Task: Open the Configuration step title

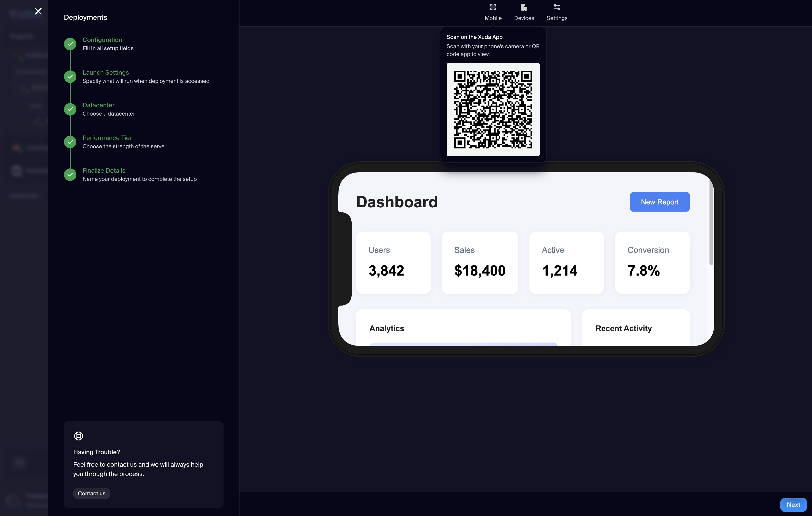Action: point(102,40)
